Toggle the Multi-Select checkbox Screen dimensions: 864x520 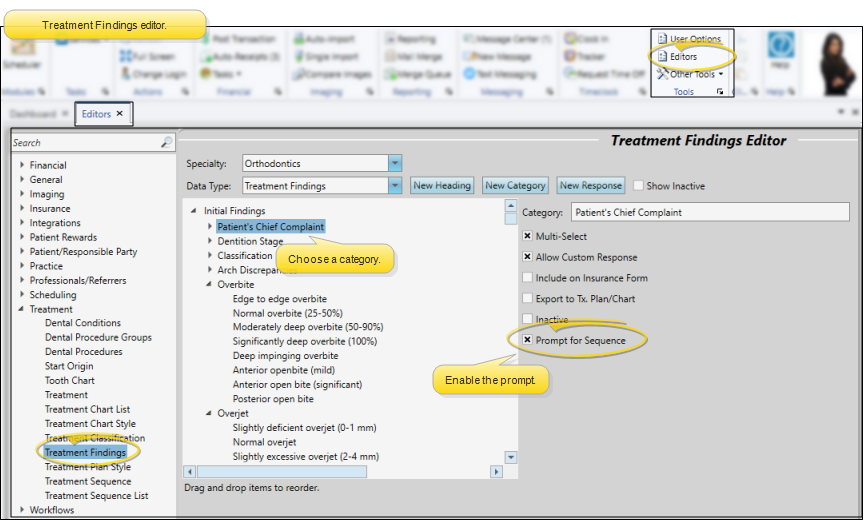[x=527, y=236]
